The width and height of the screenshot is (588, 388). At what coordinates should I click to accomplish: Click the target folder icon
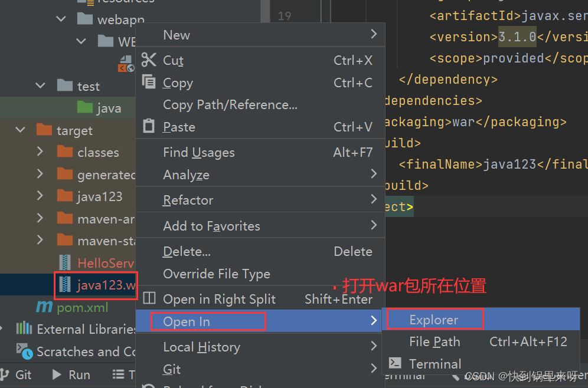tap(44, 130)
